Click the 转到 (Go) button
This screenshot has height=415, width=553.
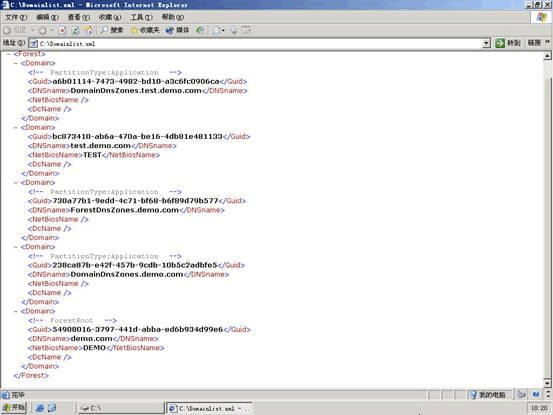(508, 43)
